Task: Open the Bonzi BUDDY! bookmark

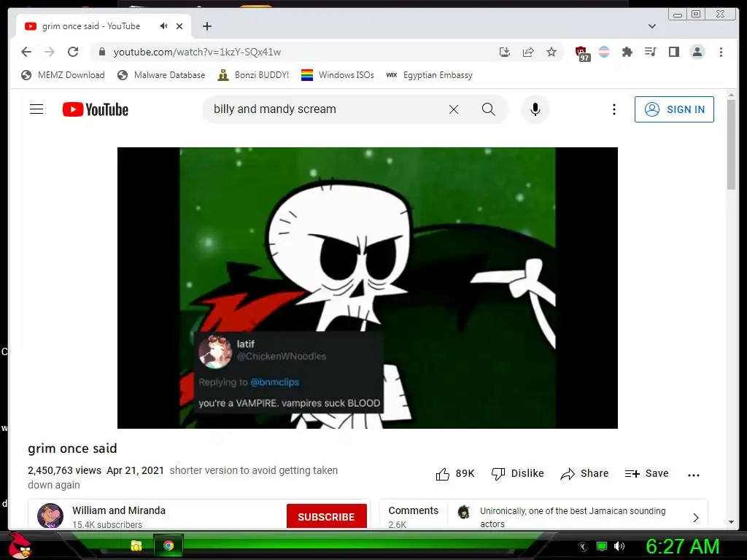Action: (253, 75)
